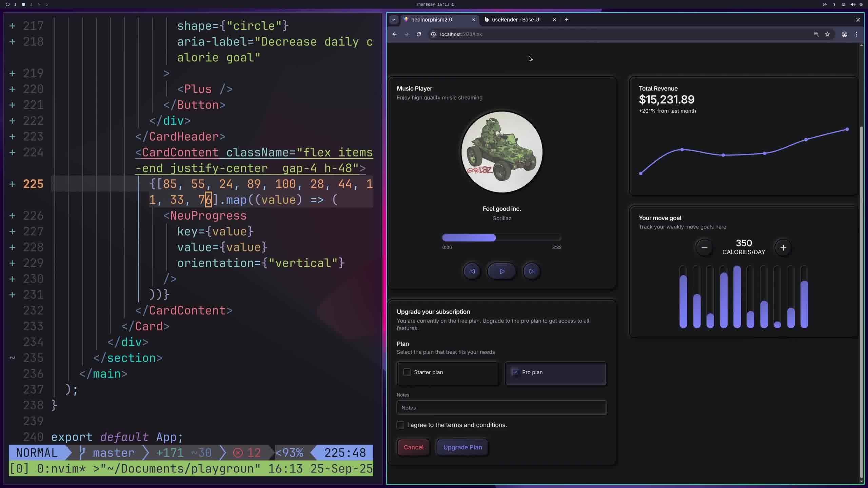Skip to the previous track
868x488 pixels.
point(472,271)
